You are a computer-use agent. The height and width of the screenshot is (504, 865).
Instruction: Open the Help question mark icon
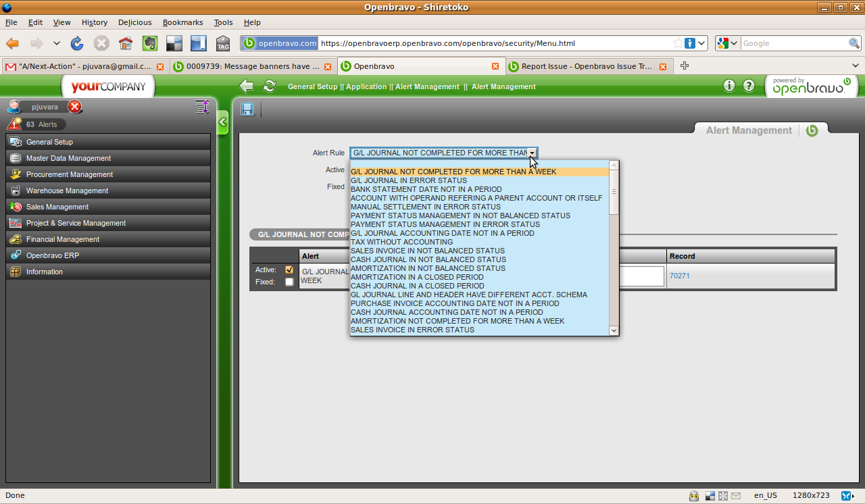pyautogui.click(x=749, y=86)
